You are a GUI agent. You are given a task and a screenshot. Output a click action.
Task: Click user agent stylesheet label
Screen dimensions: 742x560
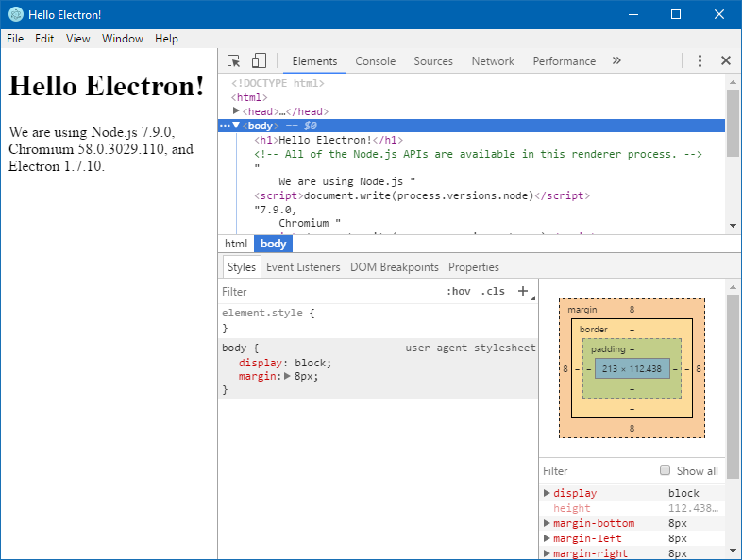(x=470, y=348)
